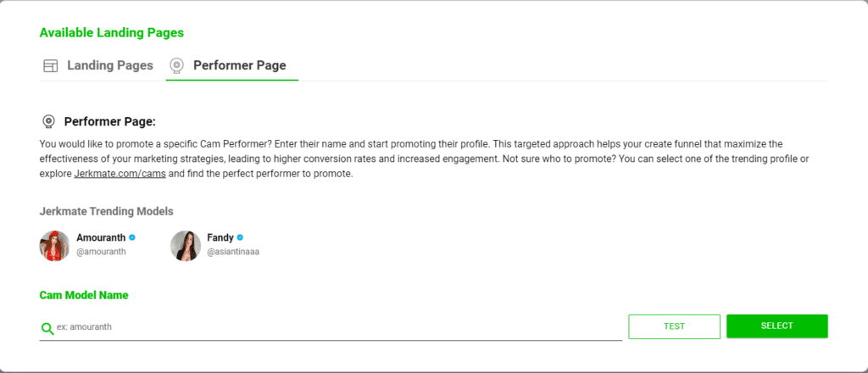Switch to the Landing Pages tab
This screenshot has height=373, width=868.
click(109, 65)
